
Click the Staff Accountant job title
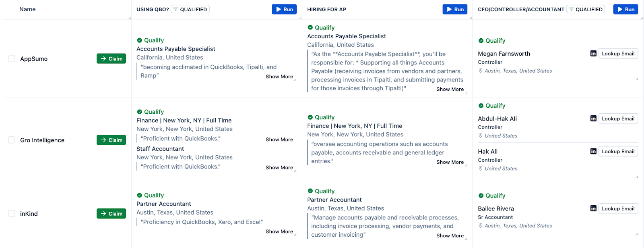pyautogui.click(x=160, y=149)
